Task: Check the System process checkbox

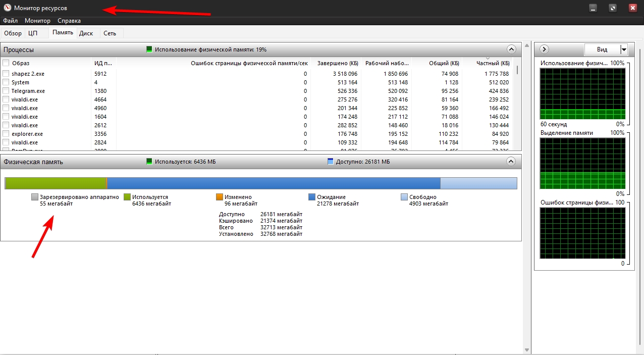Action: pos(6,82)
